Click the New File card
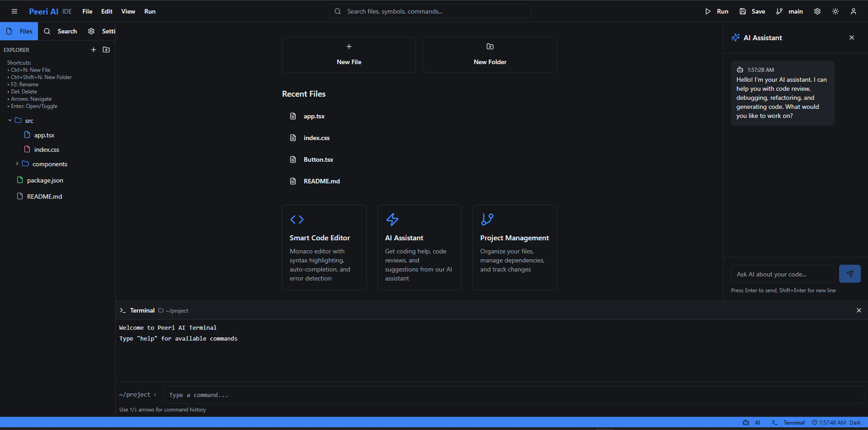Image resolution: width=868 pixels, height=430 pixels. click(x=349, y=55)
